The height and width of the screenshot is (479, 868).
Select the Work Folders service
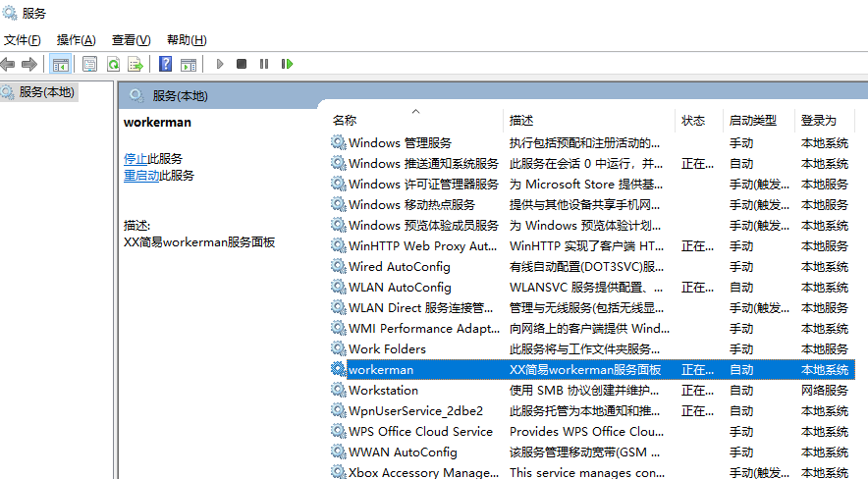pos(387,349)
